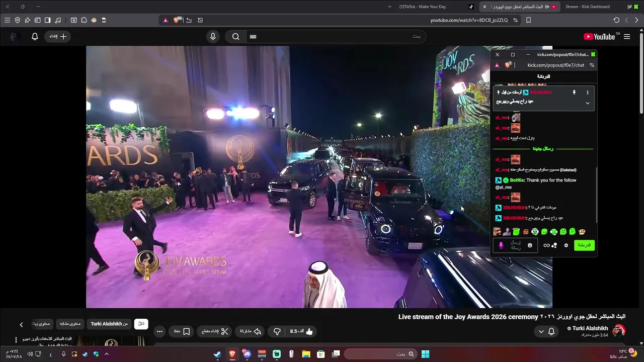Unpin the pinned chat message
Screen dimensions: 644x362
pos(574,93)
